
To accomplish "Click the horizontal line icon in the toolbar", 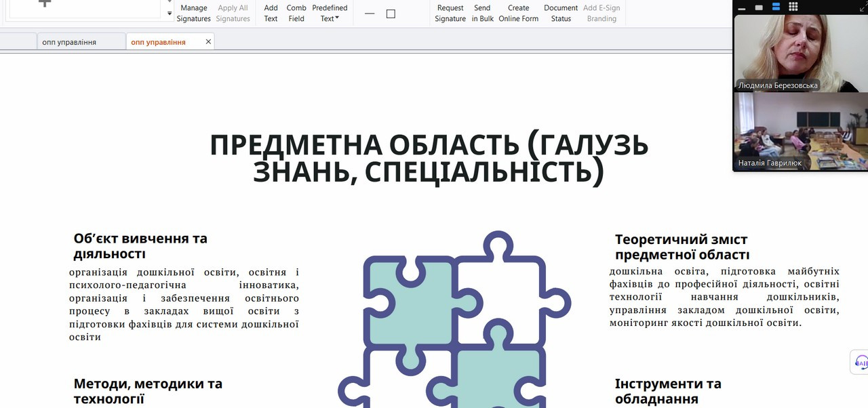I will (370, 14).
